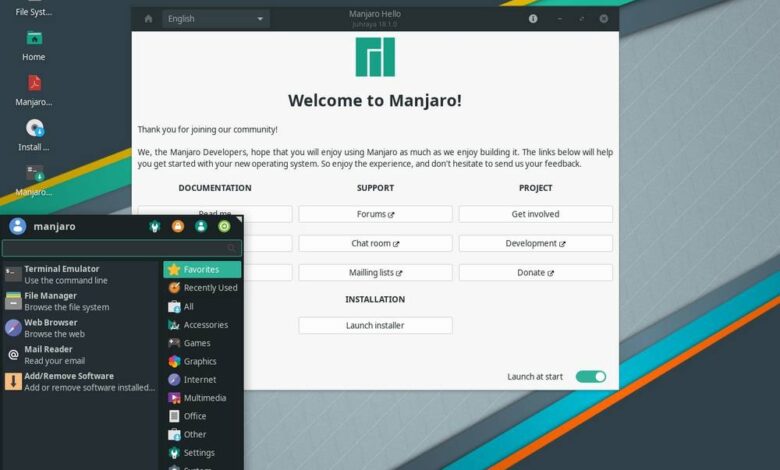Open the About info icon
780x470 pixels.
(x=533, y=19)
